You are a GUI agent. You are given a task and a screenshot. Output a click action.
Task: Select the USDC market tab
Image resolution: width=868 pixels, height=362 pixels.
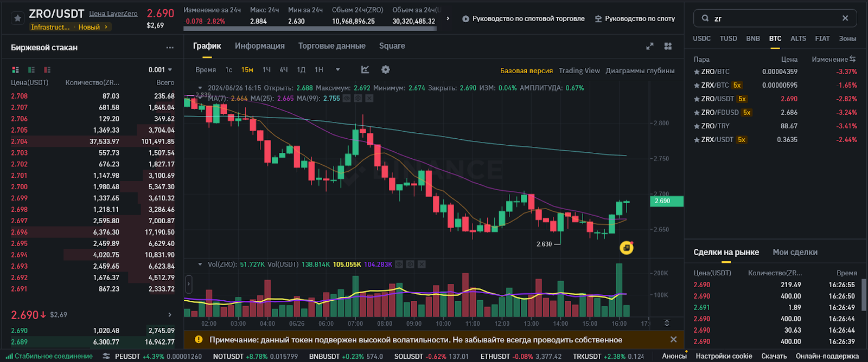(702, 38)
